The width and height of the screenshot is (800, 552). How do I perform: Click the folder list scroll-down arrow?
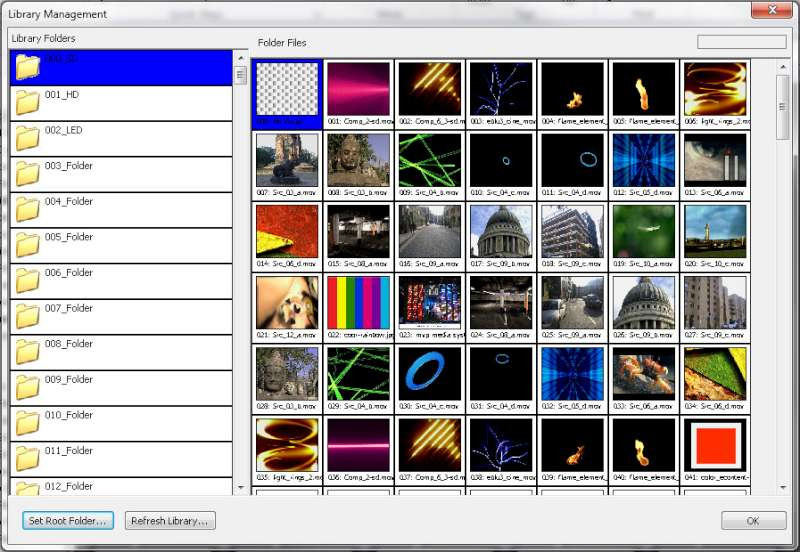[240, 488]
